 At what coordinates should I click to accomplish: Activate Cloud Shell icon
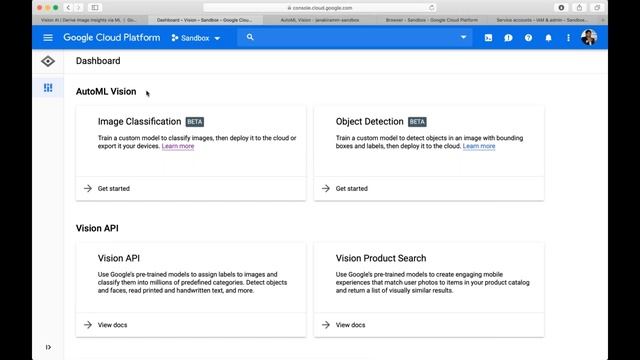(x=488, y=38)
